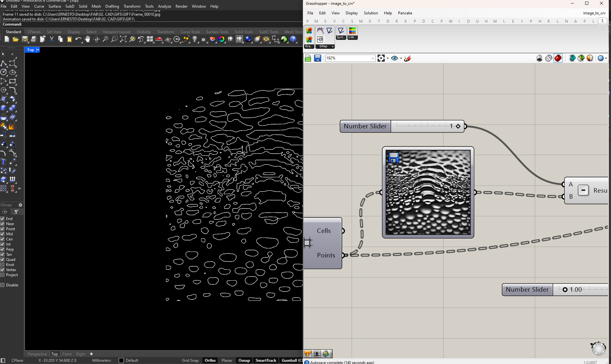This screenshot has width=611, height=364.
Task: Click the red shaded preview mode icon
Action: point(558,58)
